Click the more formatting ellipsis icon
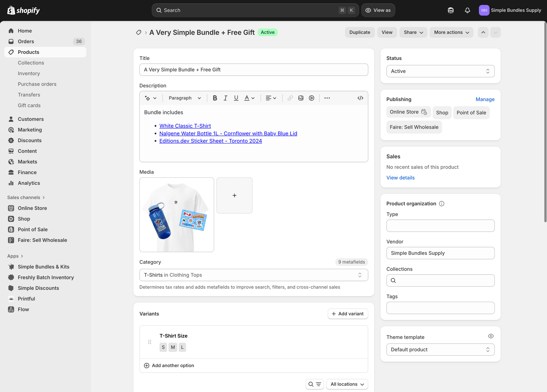Screen dimensions: 547x392 pos(327,98)
